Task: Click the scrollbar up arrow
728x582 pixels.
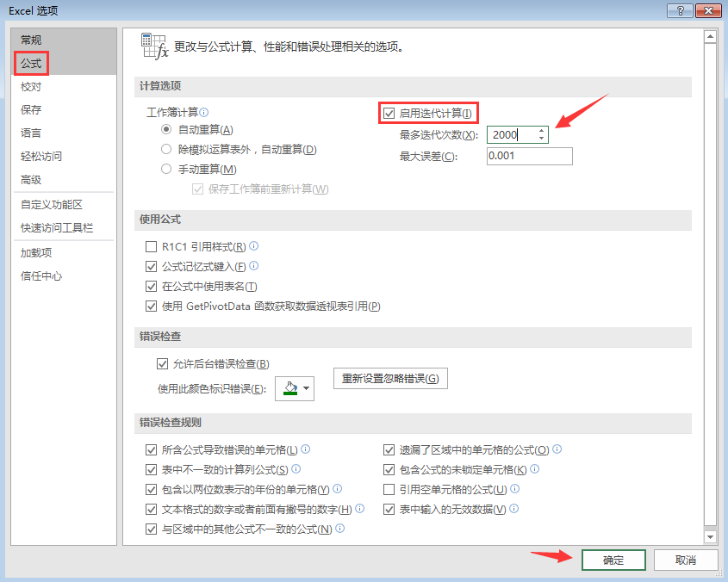Action: point(710,36)
